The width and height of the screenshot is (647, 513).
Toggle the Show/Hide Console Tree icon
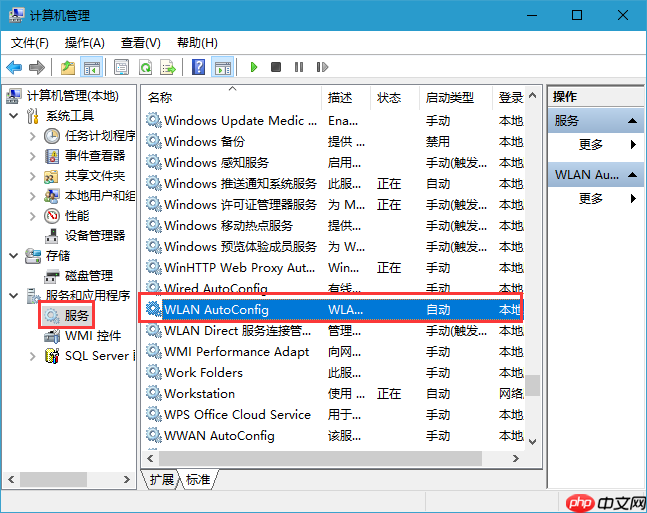92,67
